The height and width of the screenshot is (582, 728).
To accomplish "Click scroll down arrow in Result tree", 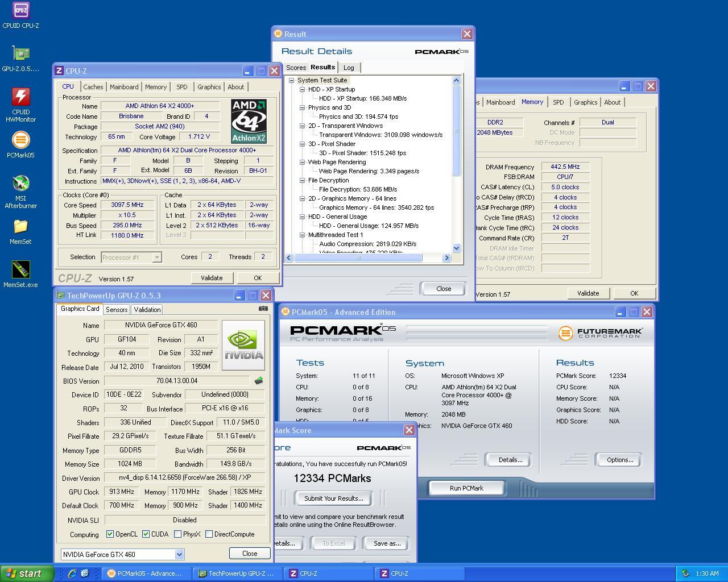I will (456, 248).
